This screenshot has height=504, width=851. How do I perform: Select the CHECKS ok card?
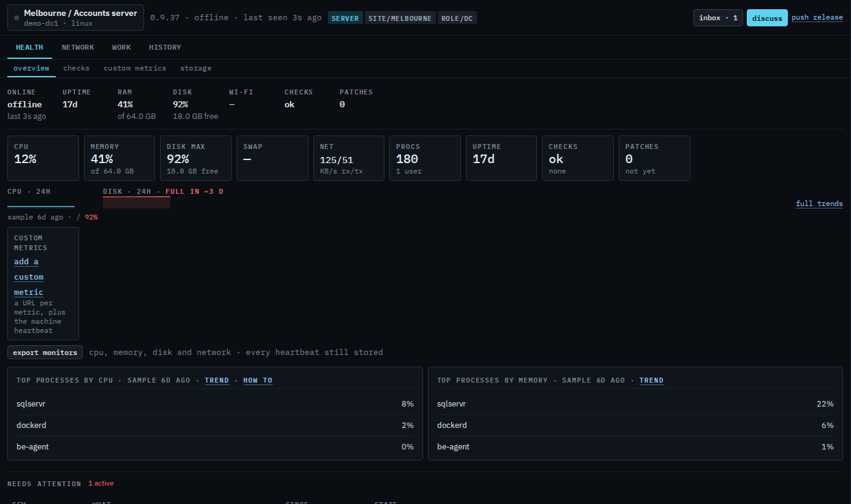coord(578,158)
